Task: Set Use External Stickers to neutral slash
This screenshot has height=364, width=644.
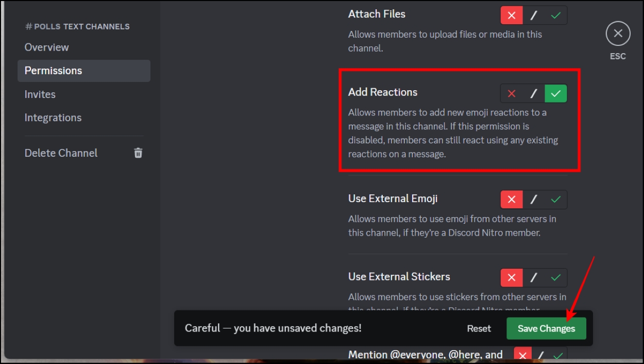Action: point(533,277)
